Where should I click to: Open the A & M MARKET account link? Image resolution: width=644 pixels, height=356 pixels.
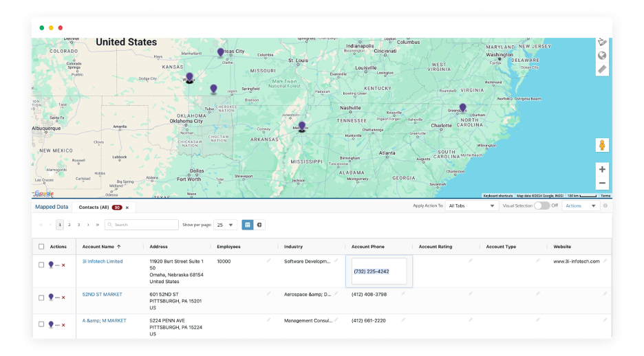[104, 321]
